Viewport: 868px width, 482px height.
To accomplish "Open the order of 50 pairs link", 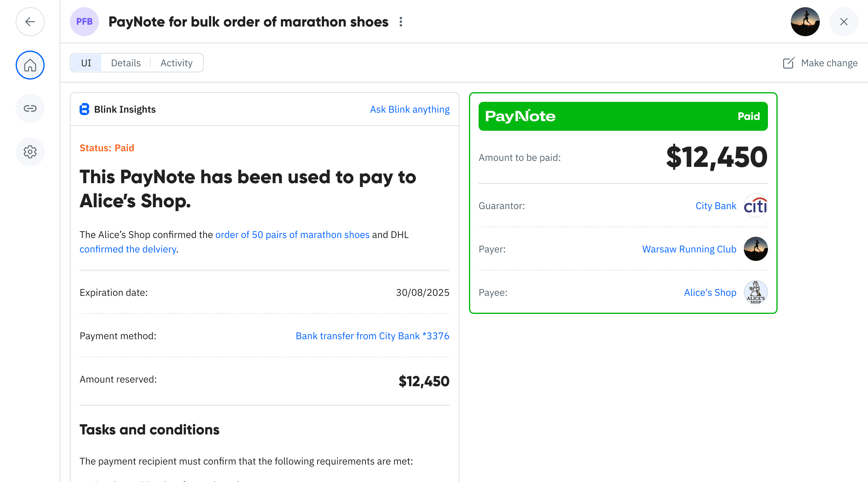I will pyautogui.click(x=292, y=235).
